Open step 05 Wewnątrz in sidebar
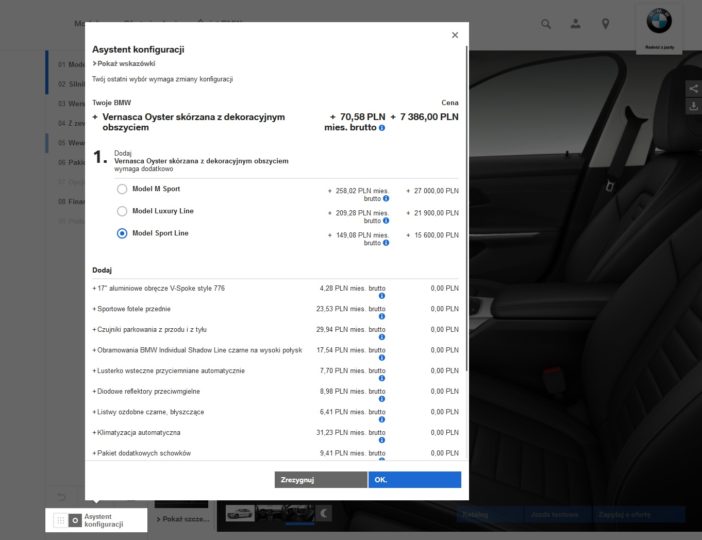This screenshot has width=702, height=540. click(x=71, y=143)
